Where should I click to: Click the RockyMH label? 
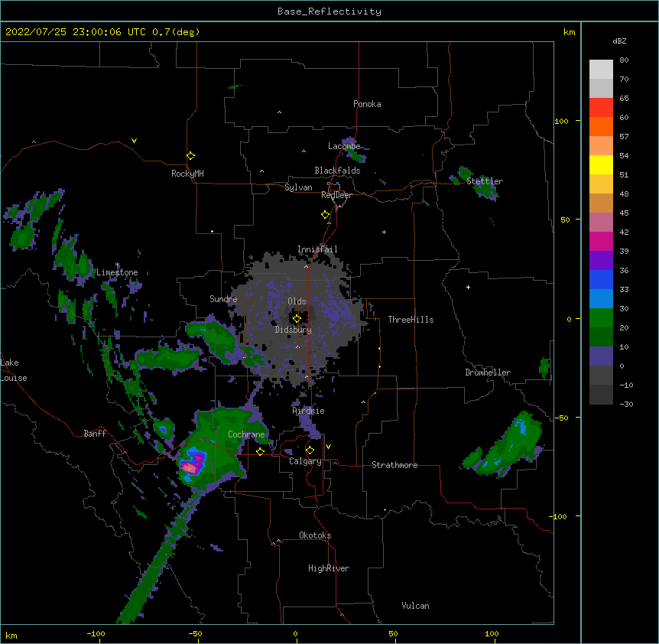187,174
